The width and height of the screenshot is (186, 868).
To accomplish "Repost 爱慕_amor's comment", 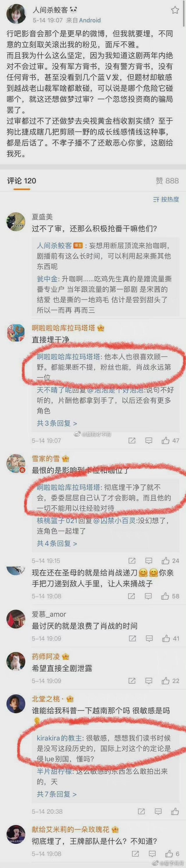I will 132,638.
